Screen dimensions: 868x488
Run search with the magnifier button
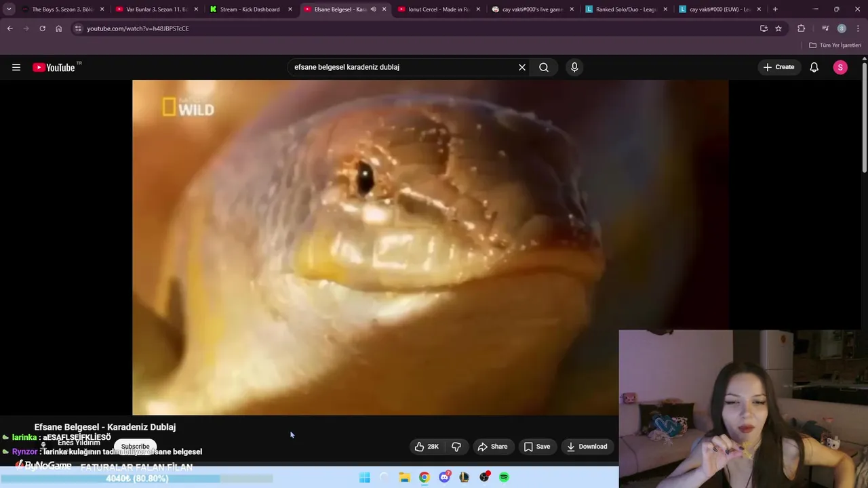[544, 67]
